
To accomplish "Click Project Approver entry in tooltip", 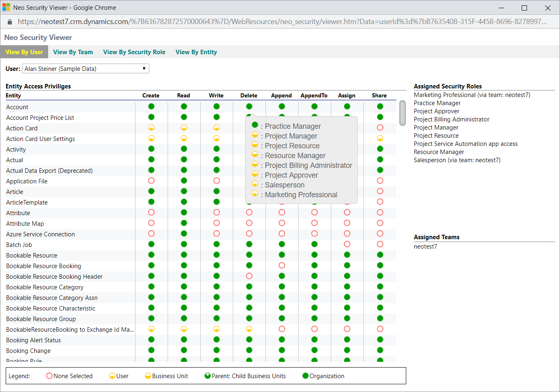I will coord(291,175).
